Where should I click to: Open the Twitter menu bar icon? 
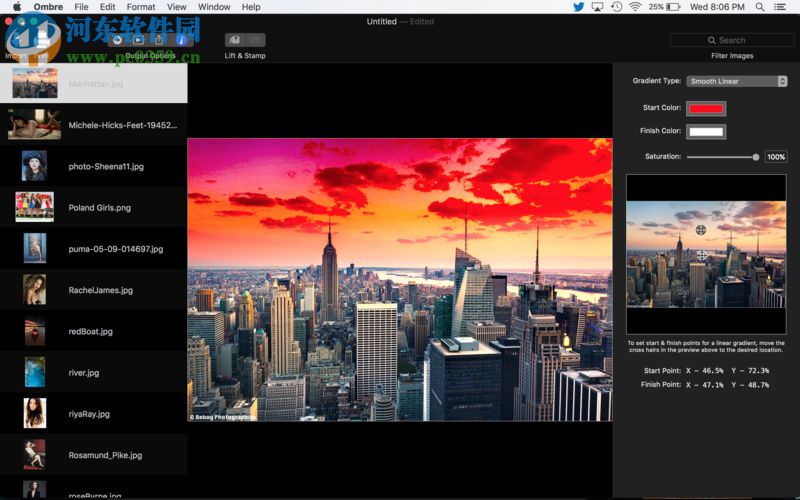coord(578,7)
